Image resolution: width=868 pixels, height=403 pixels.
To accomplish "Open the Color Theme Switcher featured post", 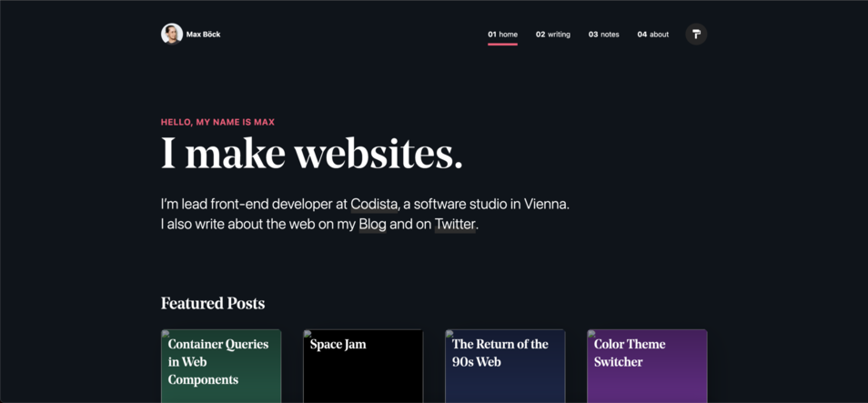I will pyautogui.click(x=647, y=366).
